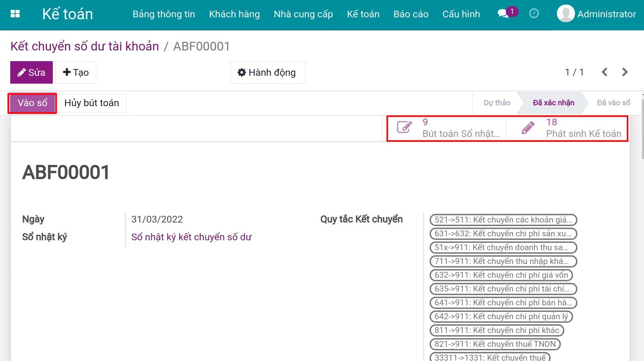Open the activities clock icon
644x361 pixels.
coord(534,14)
